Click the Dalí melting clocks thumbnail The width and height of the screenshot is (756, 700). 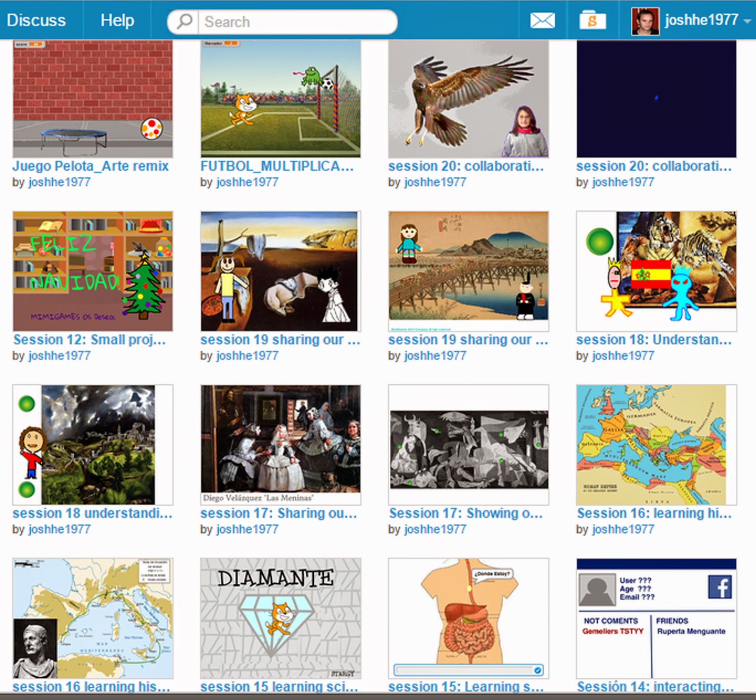pyautogui.click(x=281, y=271)
